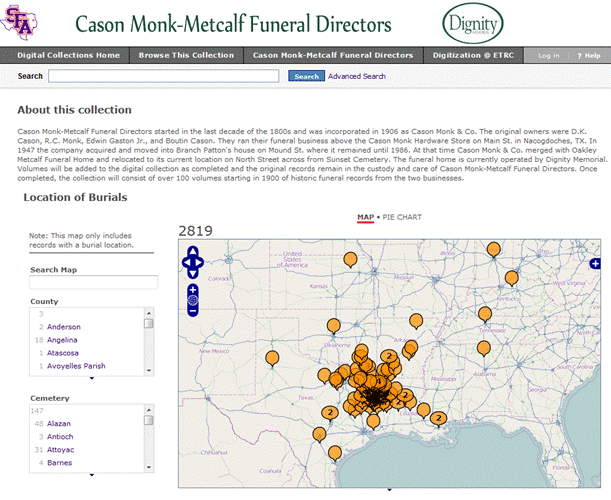Select Angelina in the County list

click(65, 340)
